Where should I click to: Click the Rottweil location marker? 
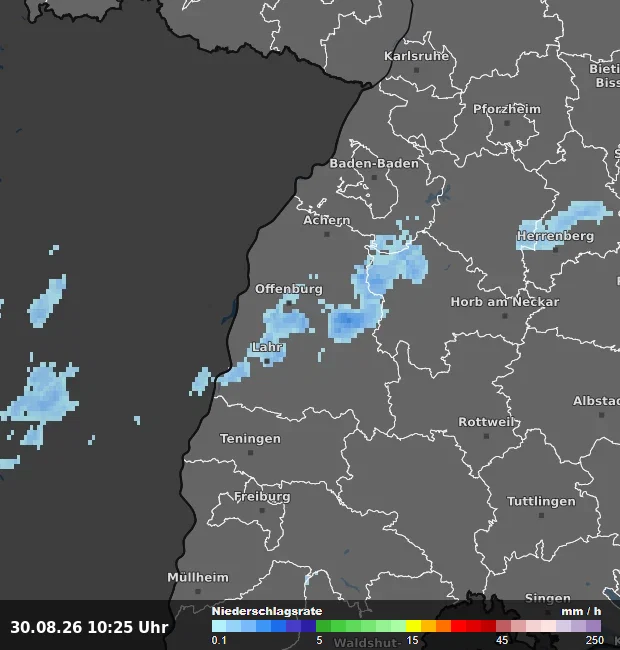(487, 436)
